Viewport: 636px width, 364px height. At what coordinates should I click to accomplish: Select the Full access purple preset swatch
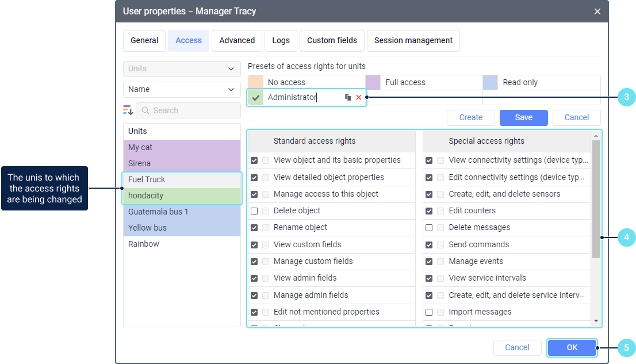point(373,82)
